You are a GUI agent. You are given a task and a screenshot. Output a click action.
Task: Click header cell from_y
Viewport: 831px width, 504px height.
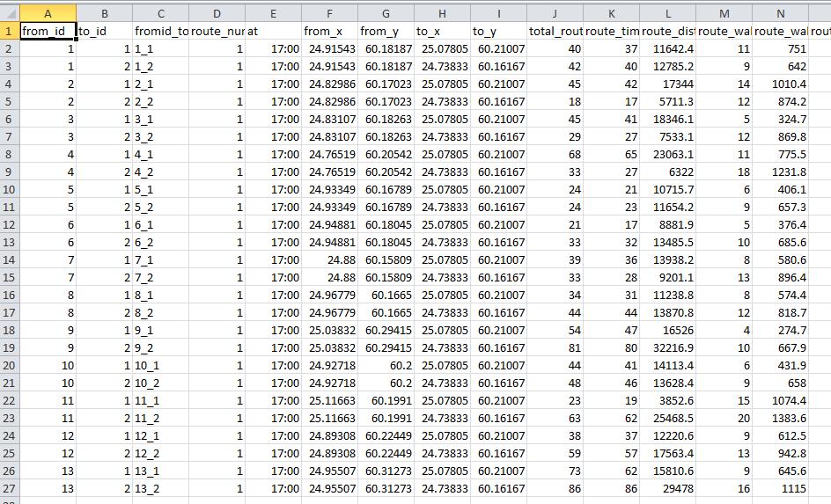[x=386, y=32]
